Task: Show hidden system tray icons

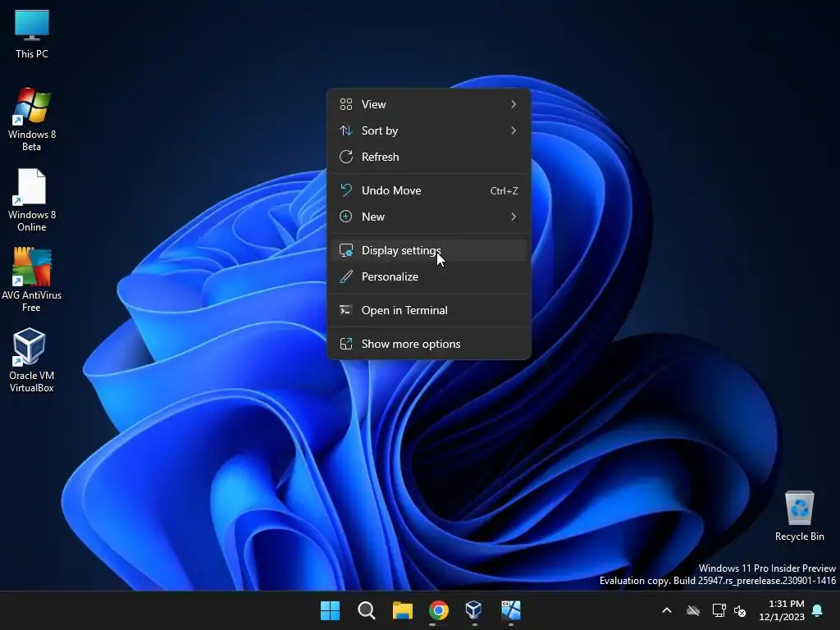Action: click(x=667, y=610)
